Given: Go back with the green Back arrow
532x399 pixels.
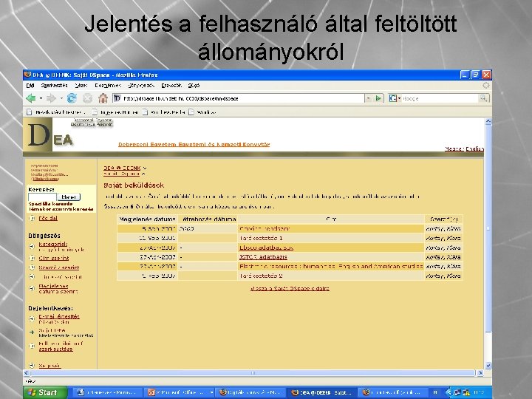Looking at the screenshot, I should (31, 98).
